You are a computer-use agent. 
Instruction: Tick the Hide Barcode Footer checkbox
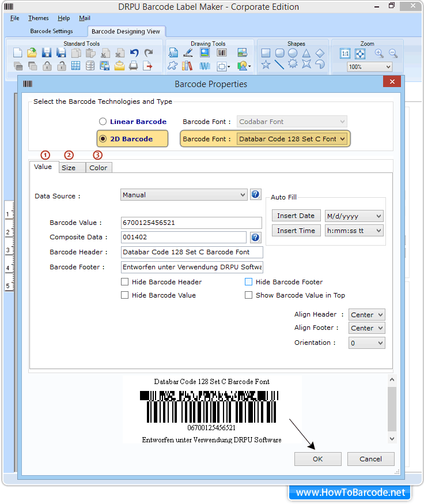249,282
